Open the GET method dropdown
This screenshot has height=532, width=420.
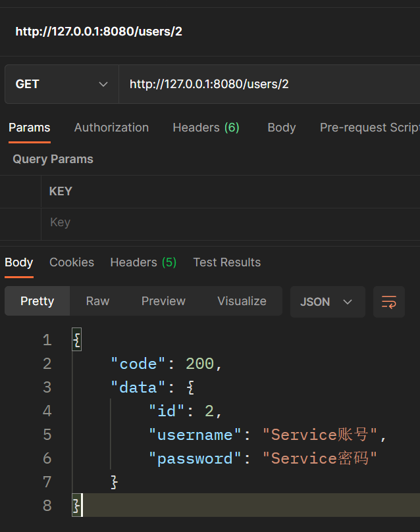click(x=61, y=84)
